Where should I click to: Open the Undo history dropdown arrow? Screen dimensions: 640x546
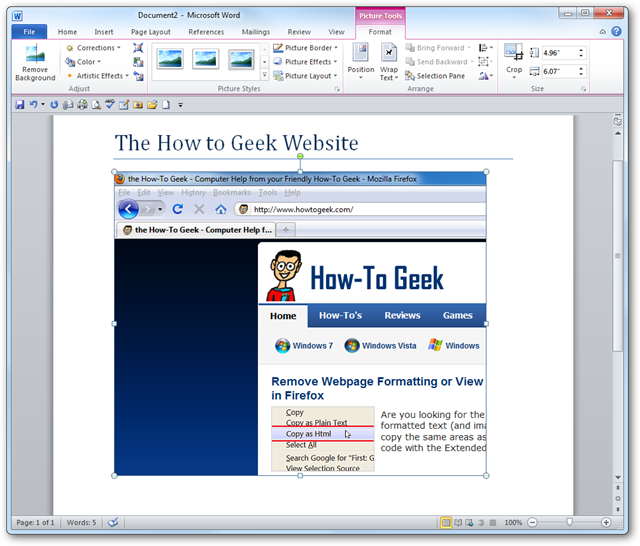(x=43, y=104)
